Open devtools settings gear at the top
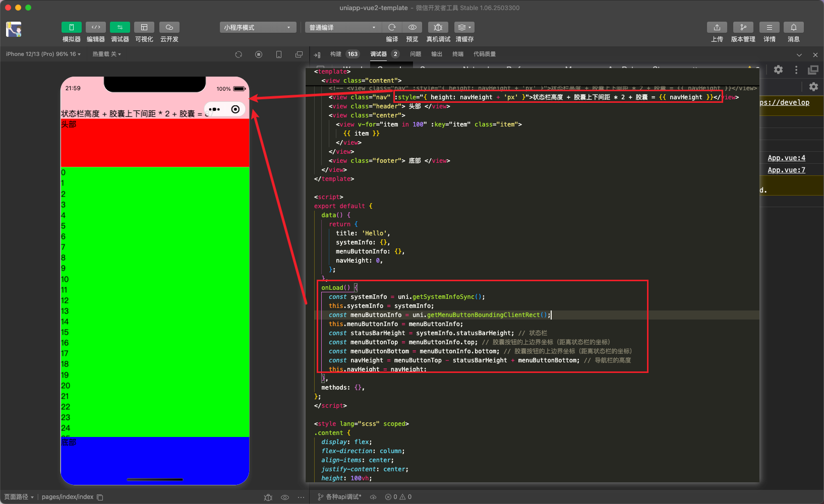Viewport: 824px width, 504px height. (x=779, y=70)
